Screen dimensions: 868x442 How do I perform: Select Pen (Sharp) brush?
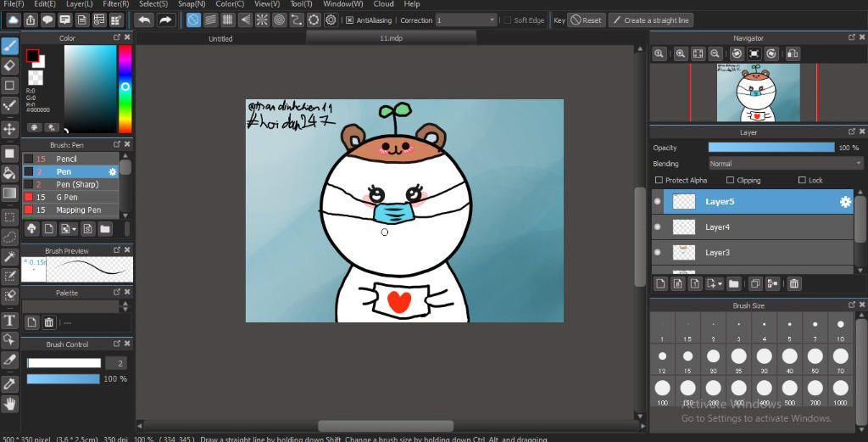70,184
